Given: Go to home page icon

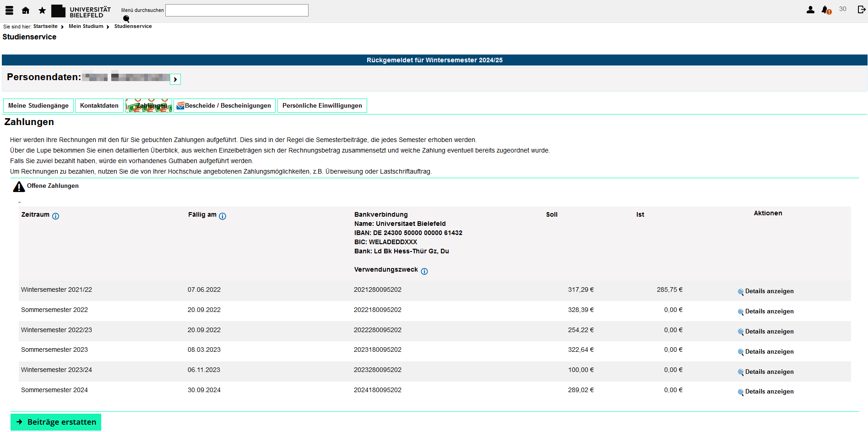Looking at the screenshot, I should tap(26, 10).
